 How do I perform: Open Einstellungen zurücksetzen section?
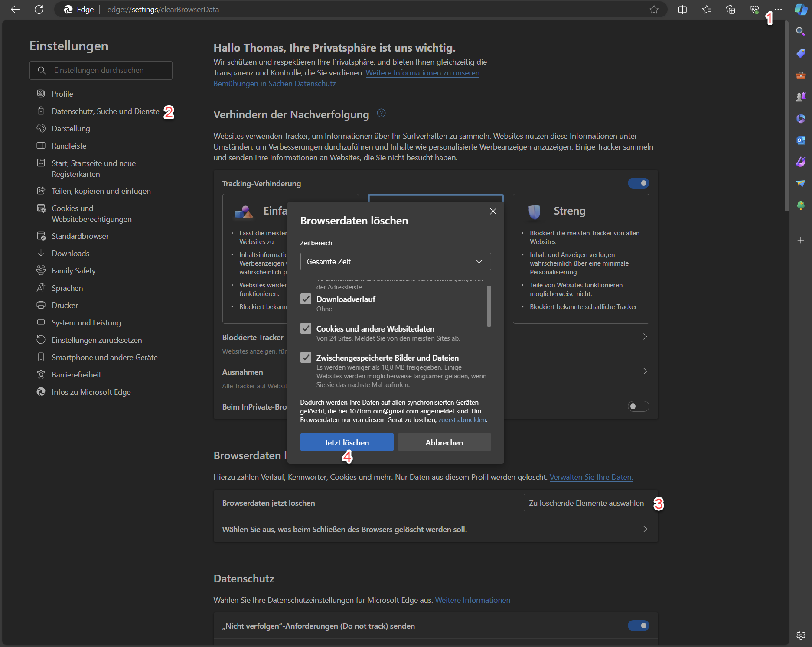point(97,340)
